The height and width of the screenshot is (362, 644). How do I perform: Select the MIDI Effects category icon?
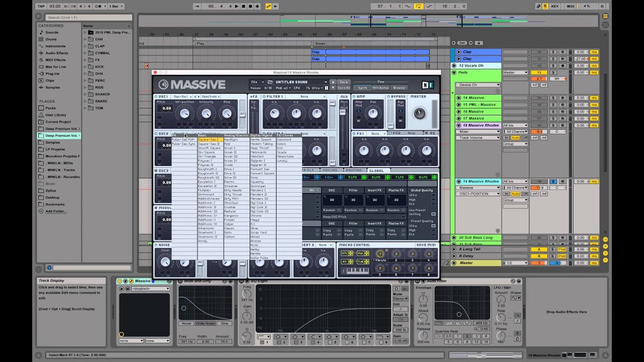click(x=41, y=60)
